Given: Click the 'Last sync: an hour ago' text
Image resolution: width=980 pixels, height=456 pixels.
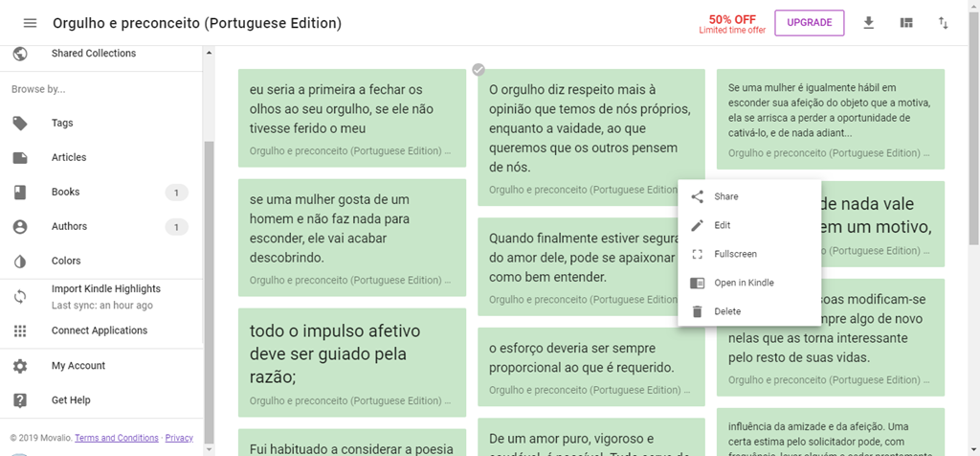Looking at the screenshot, I should pos(101,306).
